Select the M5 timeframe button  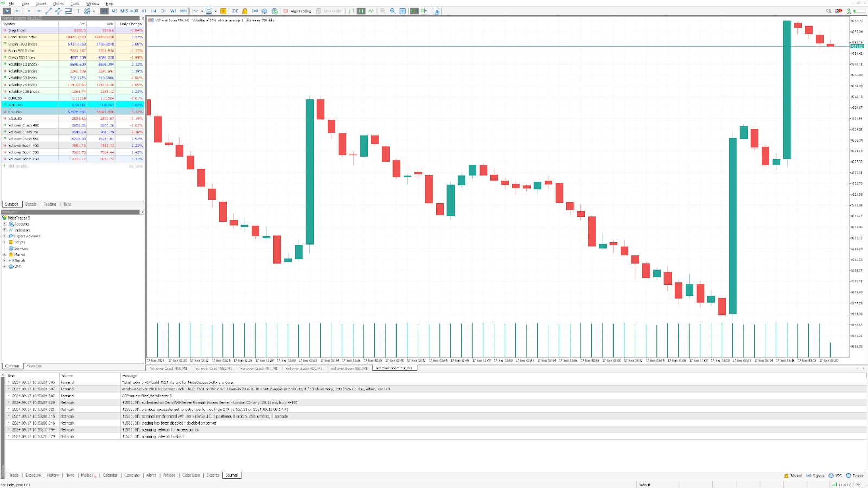pos(114,11)
